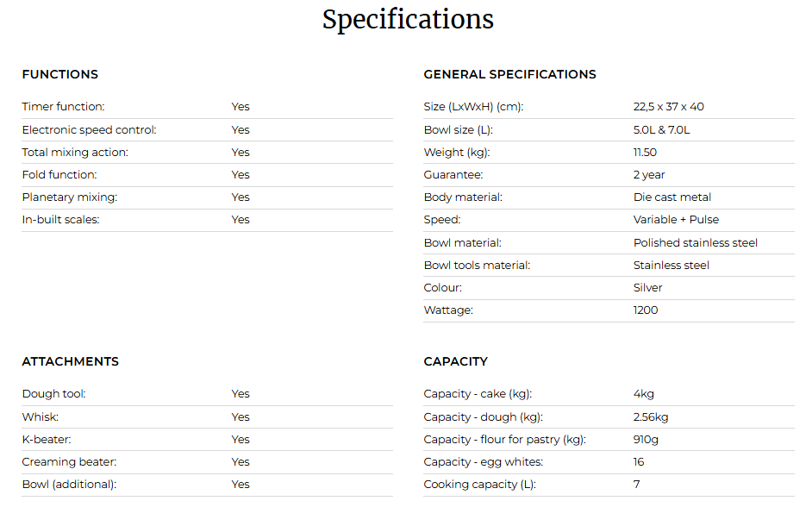Screen dimensions: 812x526
Task: Select the Die cast metal body material value
Action: (672, 197)
